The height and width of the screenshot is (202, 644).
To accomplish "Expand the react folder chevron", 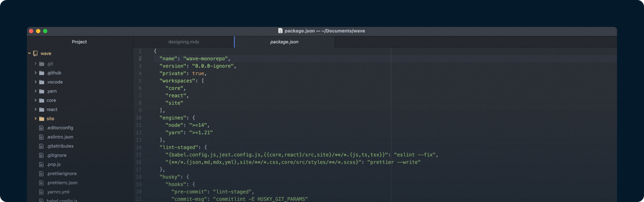I will tap(36, 110).
